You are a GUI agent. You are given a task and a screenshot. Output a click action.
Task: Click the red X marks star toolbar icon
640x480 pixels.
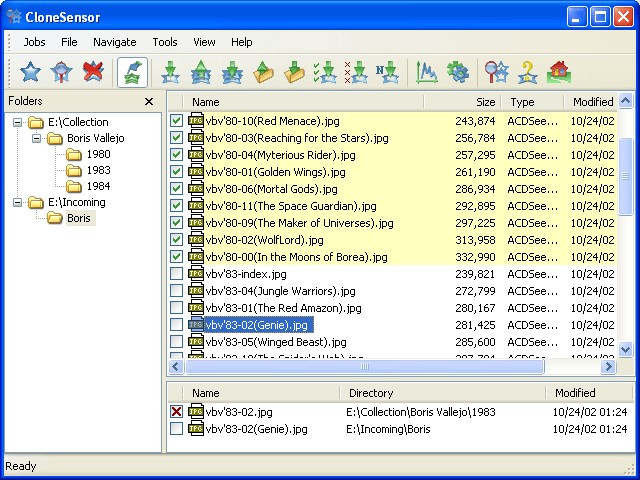coord(356,72)
